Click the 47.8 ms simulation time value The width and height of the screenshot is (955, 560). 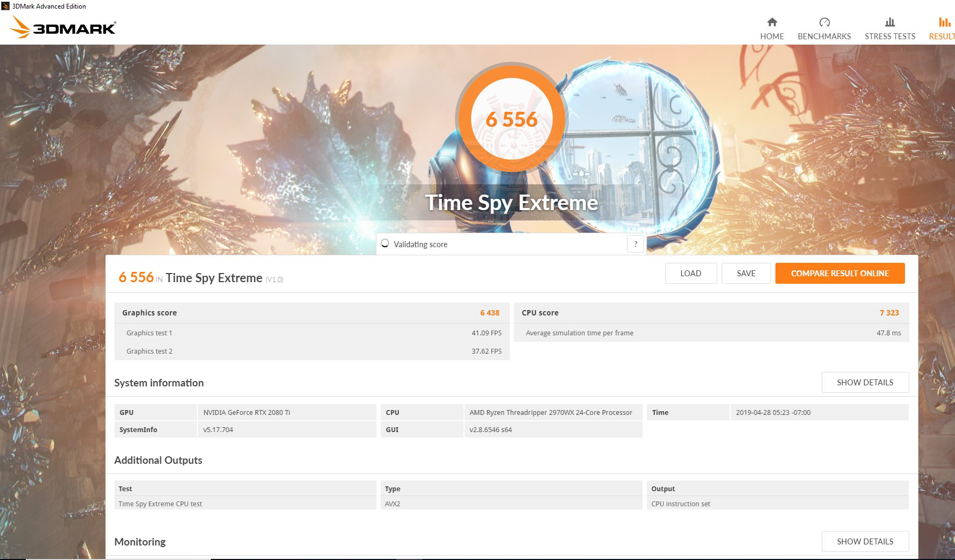(x=889, y=333)
